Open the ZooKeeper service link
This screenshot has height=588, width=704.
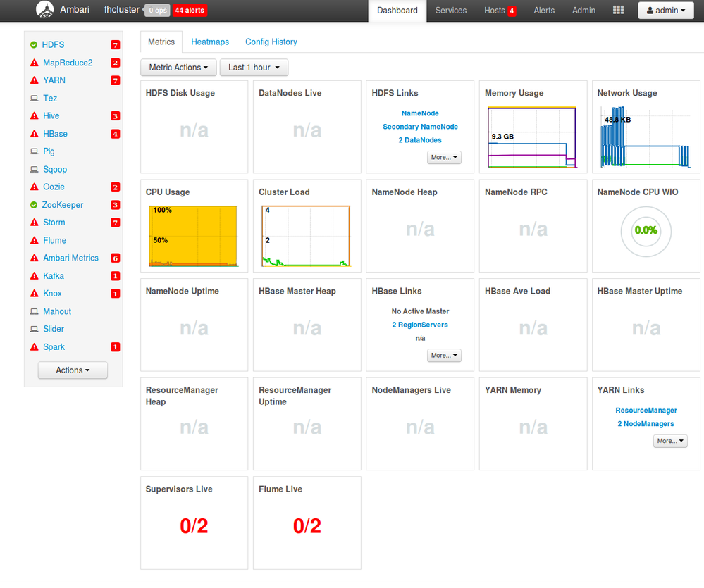[x=63, y=205]
